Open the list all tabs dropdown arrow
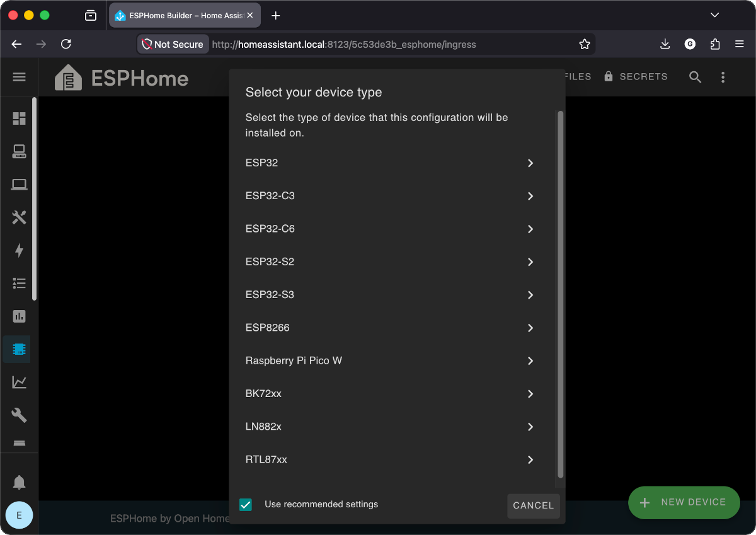The height and width of the screenshot is (535, 756). pos(714,15)
